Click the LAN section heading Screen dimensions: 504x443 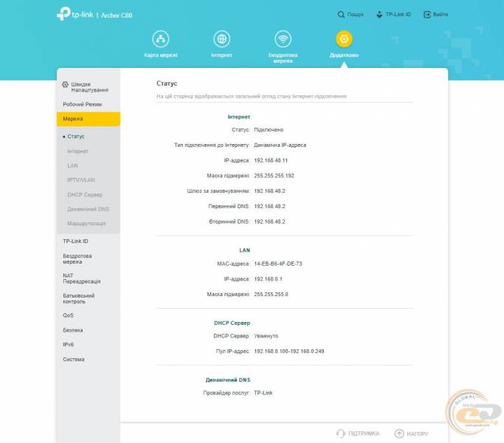(244, 250)
